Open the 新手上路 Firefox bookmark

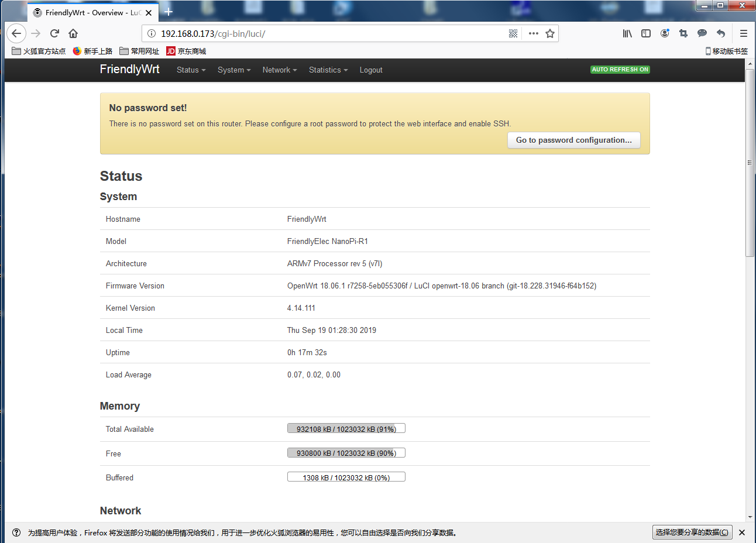(92, 51)
